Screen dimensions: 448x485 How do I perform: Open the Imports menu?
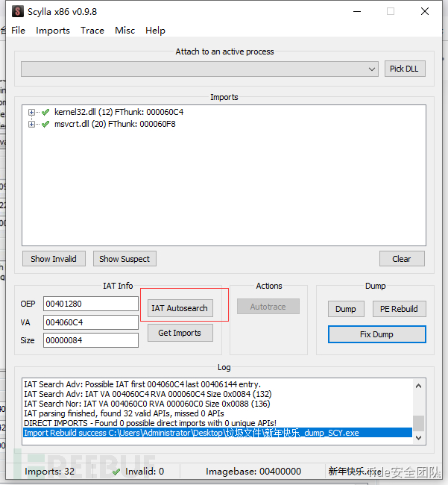pos(53,31)
